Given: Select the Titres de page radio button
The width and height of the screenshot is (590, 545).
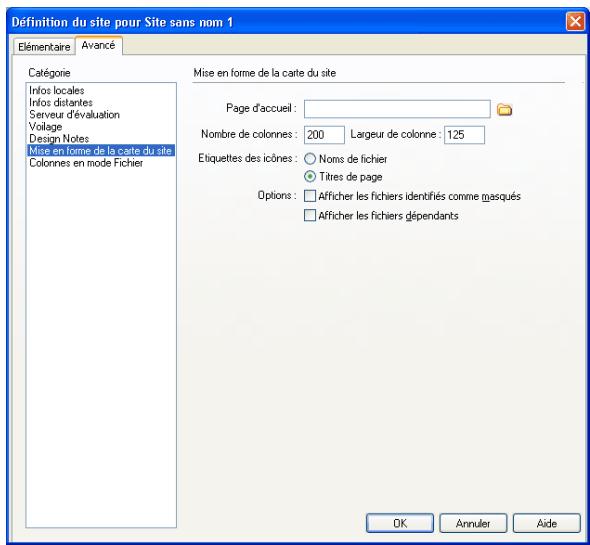Looking at the screenshot, I should [310, 177].
